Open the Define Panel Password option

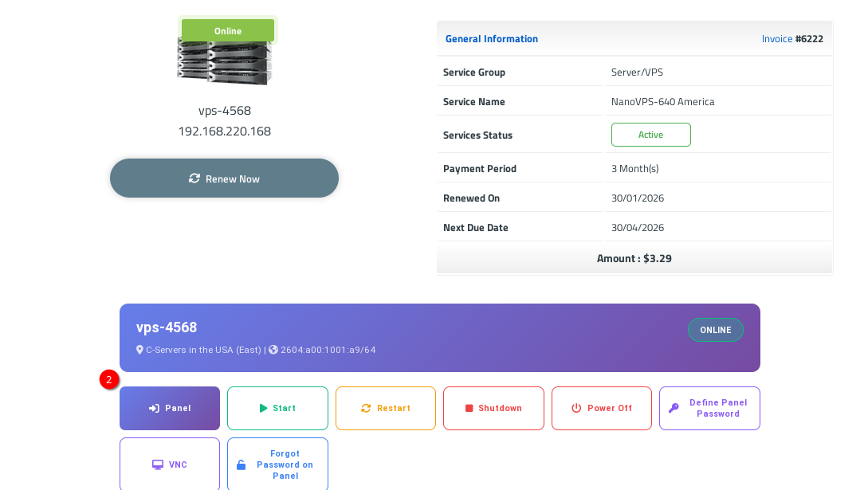tap(709, 408)
